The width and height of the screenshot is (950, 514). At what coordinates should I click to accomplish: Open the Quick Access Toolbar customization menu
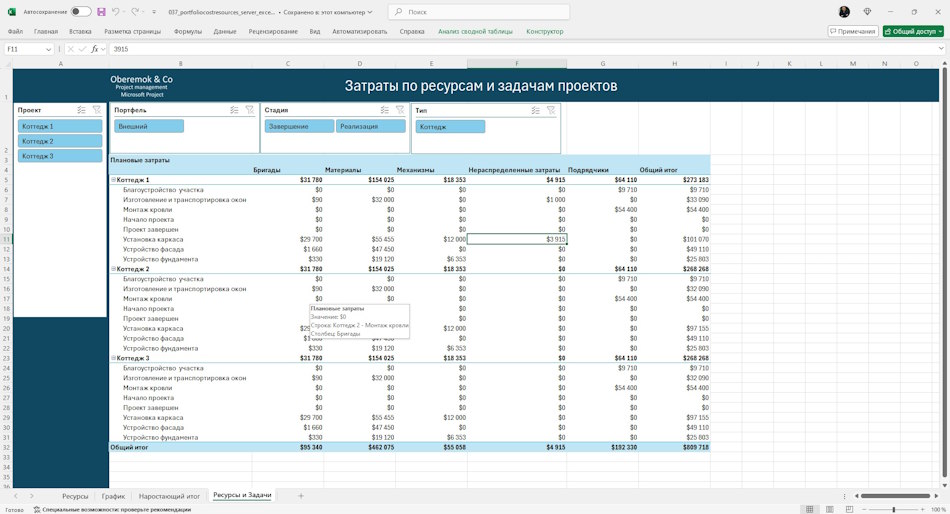click(154, 12)
